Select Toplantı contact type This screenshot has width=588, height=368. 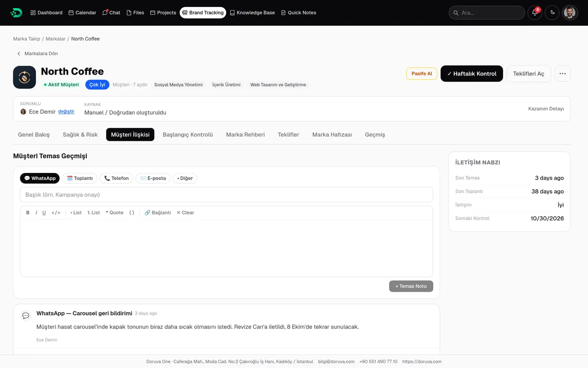click(79, 178)
